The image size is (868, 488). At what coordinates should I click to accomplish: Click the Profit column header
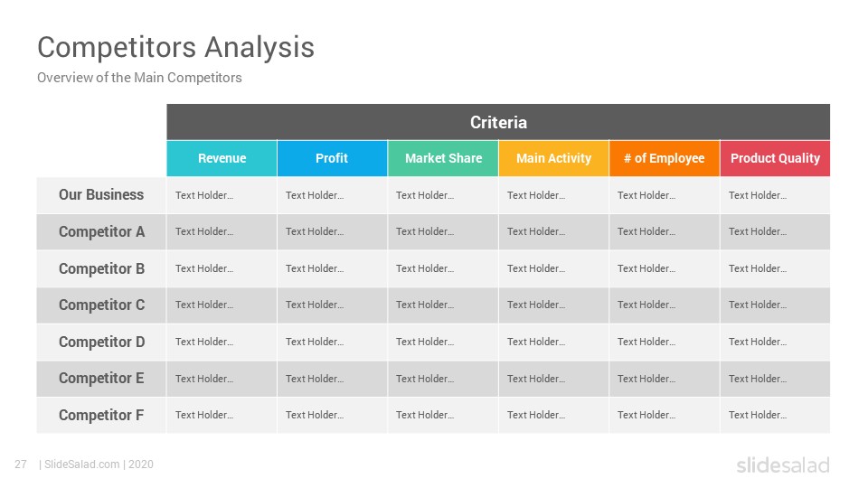(x=332, y=158)
